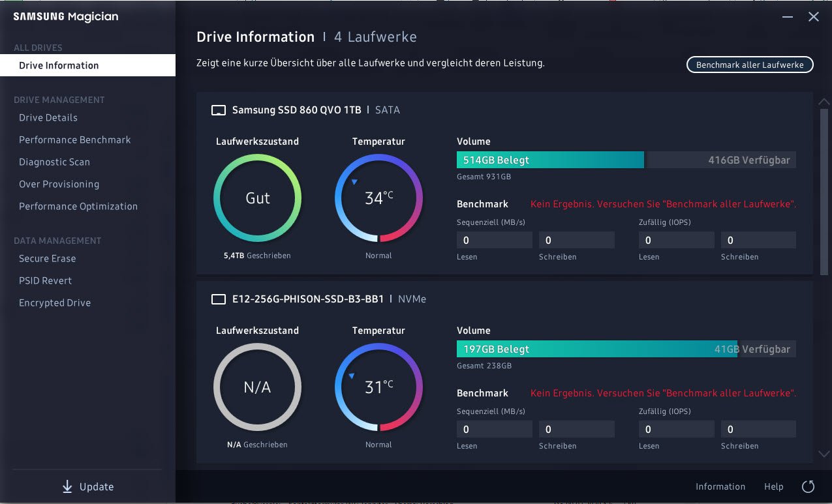Open Performance Optimization in sidebar
This screenshot has width=832, height=504.
(x=78, y=206)
